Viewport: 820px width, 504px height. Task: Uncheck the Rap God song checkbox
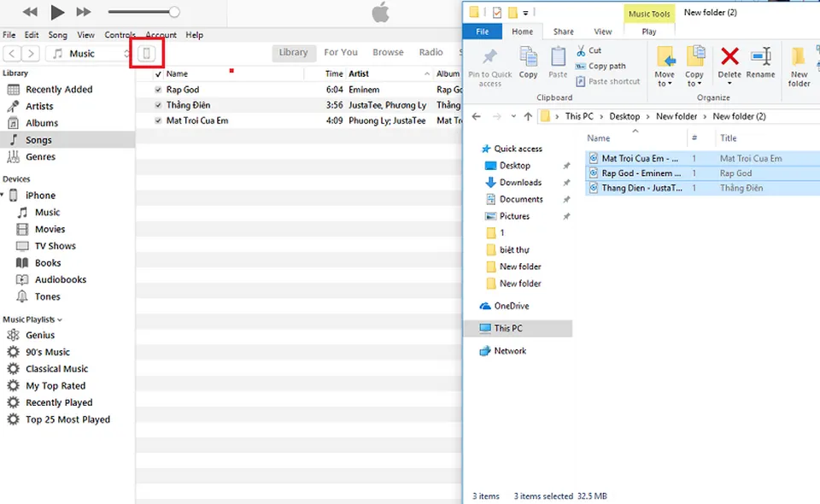coord(157,89)
